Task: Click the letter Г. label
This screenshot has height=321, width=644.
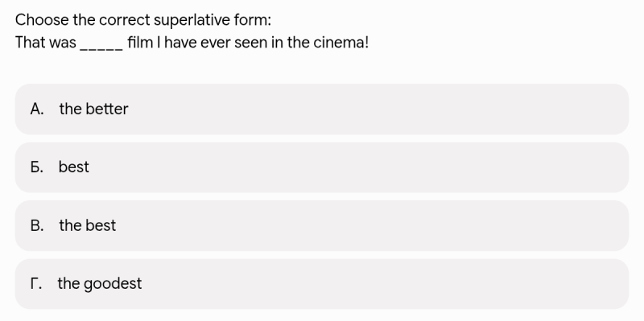Action: pos(36,284)
